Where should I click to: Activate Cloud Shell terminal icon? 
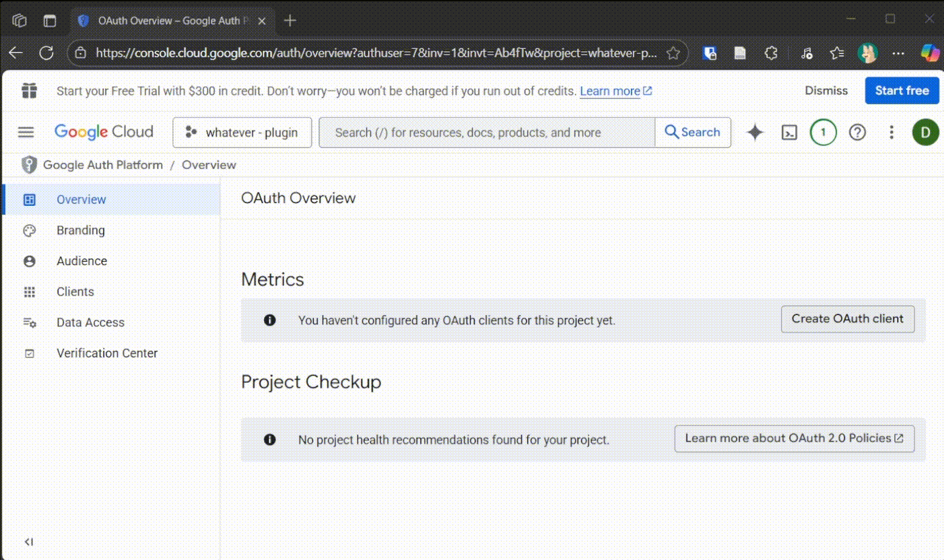coord(789,133)
